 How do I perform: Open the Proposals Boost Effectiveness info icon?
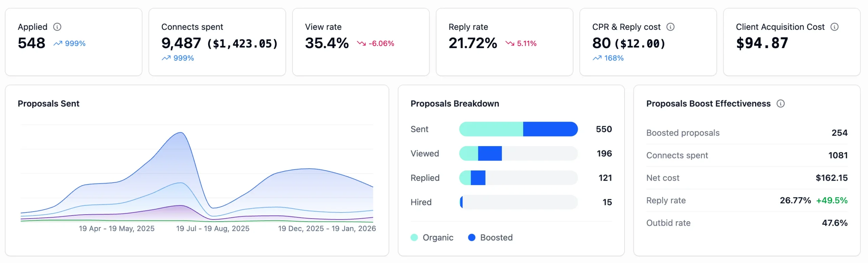781,104
